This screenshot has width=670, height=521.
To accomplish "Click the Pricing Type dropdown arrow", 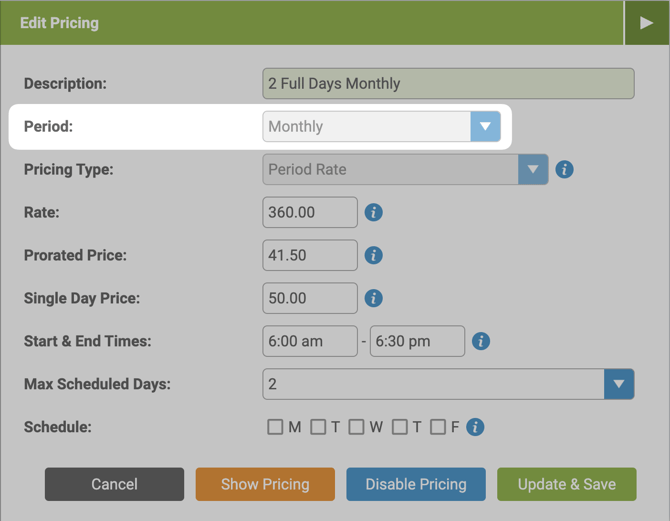I will click(x=533, y=170).
